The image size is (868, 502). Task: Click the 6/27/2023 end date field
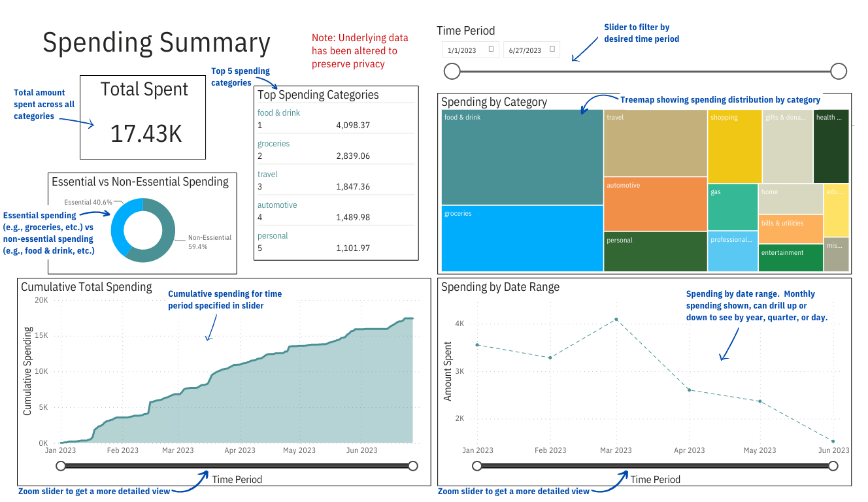coord(531,50)
